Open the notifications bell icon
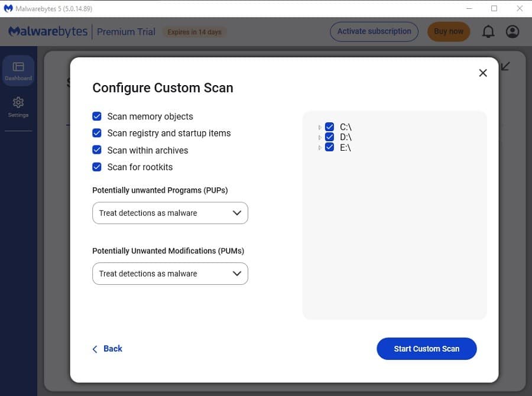The image size is (532, 396). point(488,32)
